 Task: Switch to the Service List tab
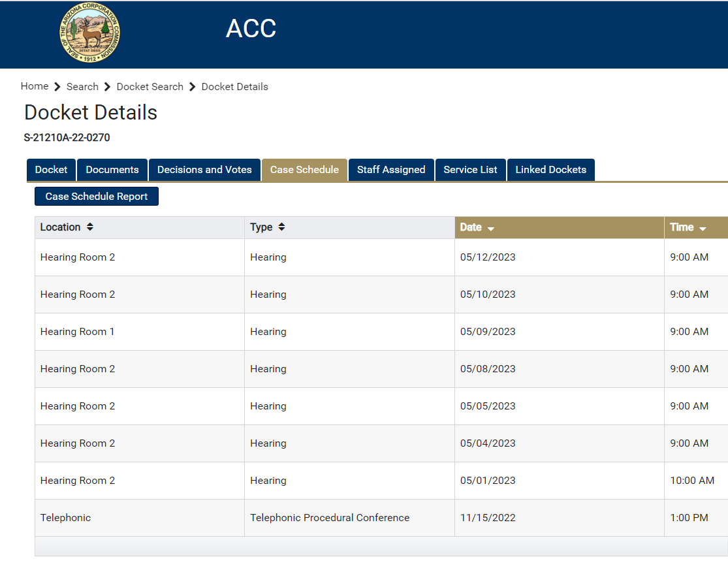470,170
